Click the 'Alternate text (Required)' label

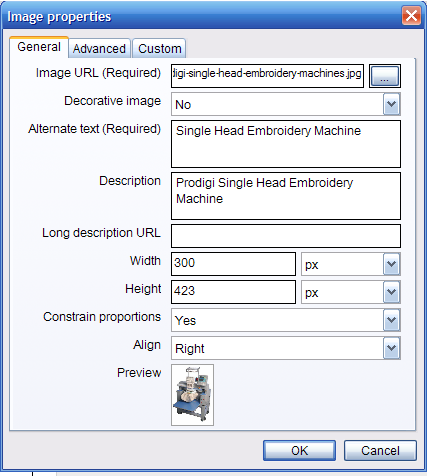tap(94, 129)
